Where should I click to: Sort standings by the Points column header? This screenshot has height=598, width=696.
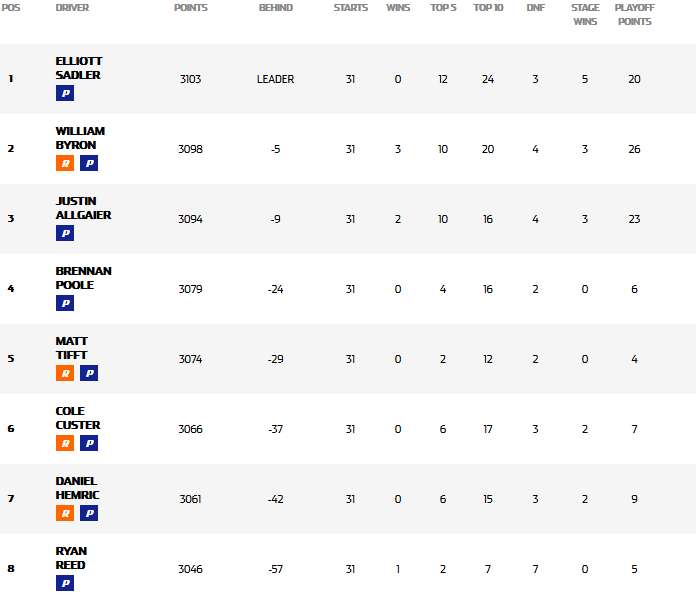pyautogui.click(x=190, y=8)
